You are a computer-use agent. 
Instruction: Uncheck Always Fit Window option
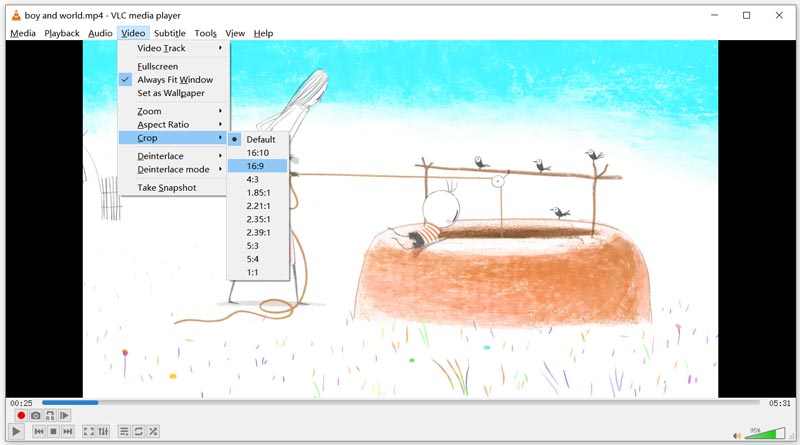tap(173, 80)
